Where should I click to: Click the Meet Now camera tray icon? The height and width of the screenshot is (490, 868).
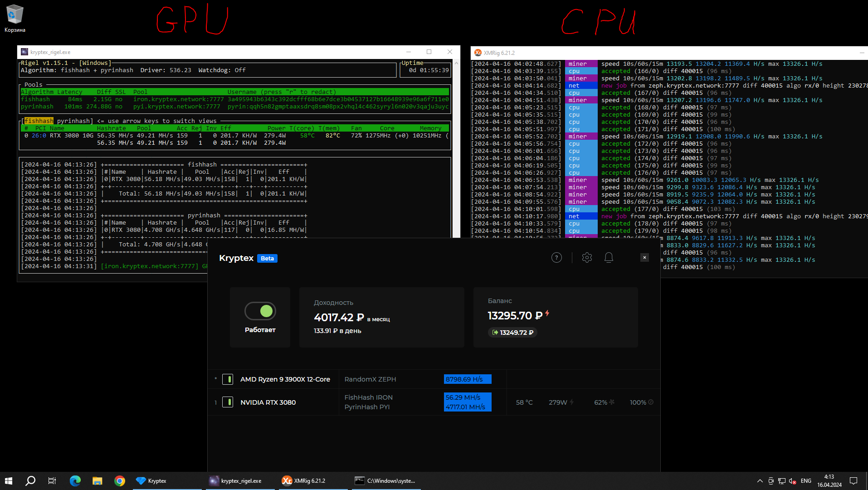[x=771, y=481]
